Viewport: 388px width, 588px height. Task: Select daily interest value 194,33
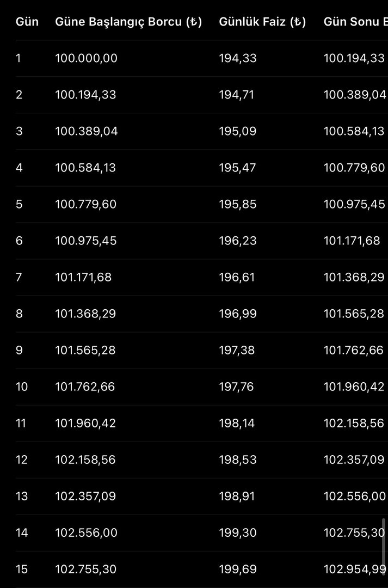[238, 58]
